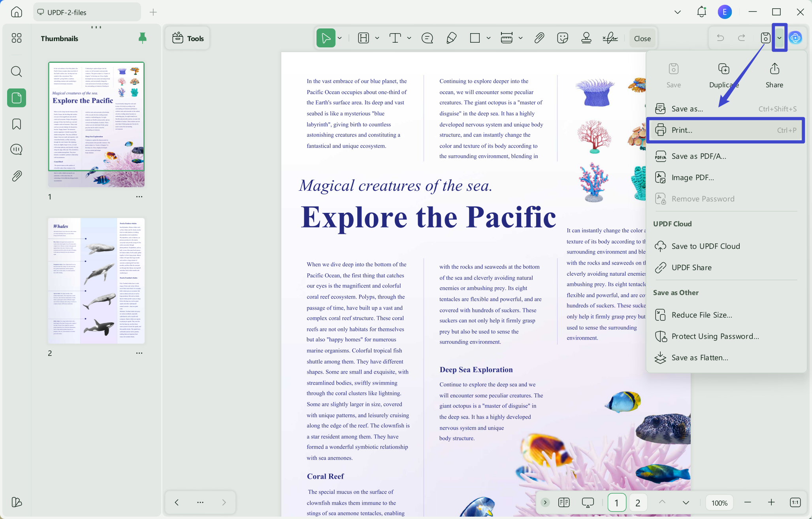
Task: Open the Comments panel in the sidebar
Action: pyautogui.click(x=17, y=150)
